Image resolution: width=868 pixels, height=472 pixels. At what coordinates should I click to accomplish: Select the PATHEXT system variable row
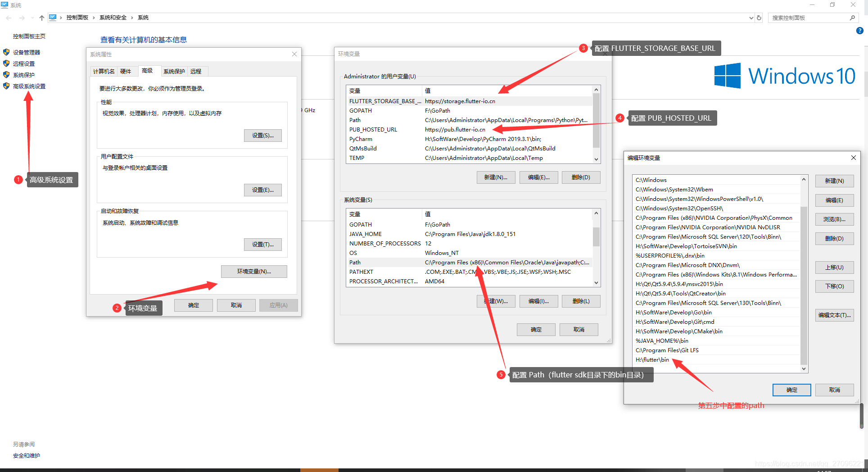[x=470, y=272]
